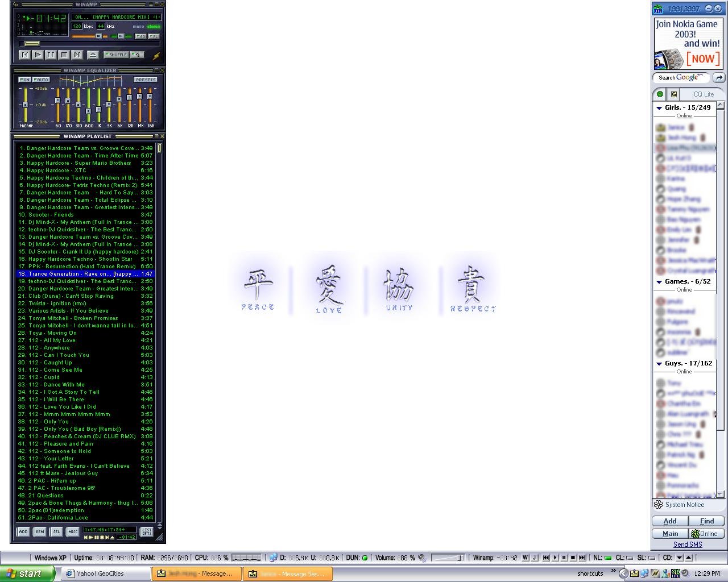Pause playback in Winamp main window
This screenshot has height=582, width=728.
pos(51,55)
